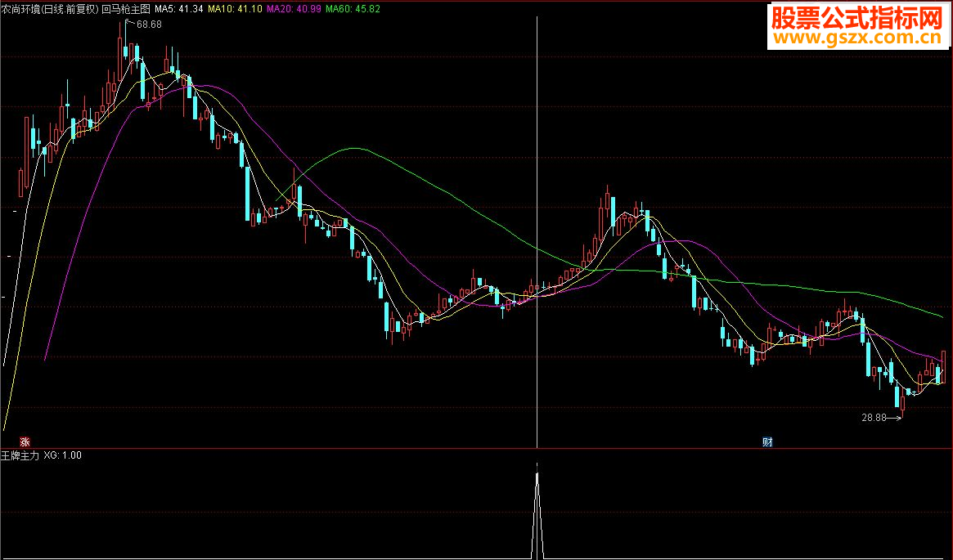953x560 pixels.
Task: Click the 王牌主力 sub-indicator name
Action: click(20, 455)
